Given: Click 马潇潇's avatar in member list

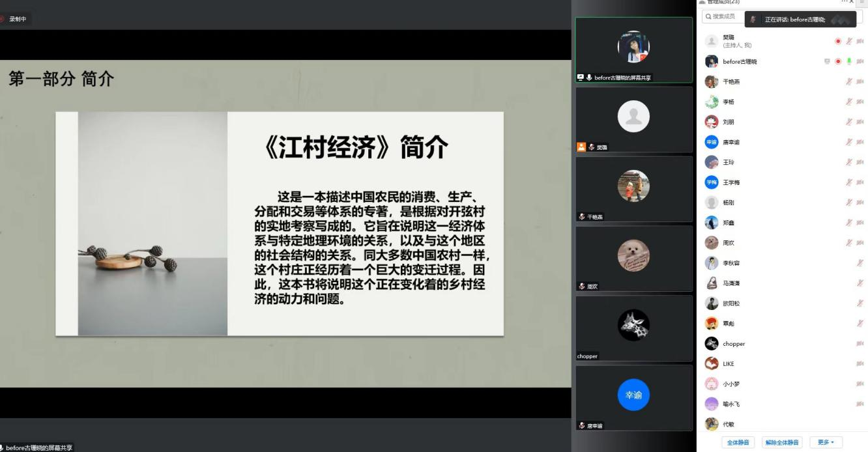Looking at the screenshot, I should 712,283.
